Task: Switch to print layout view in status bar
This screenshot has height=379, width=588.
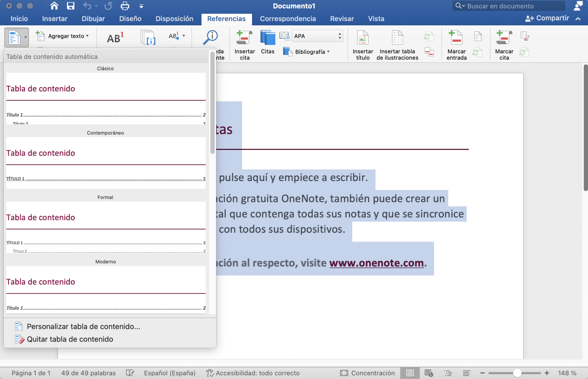Action: 410,373
